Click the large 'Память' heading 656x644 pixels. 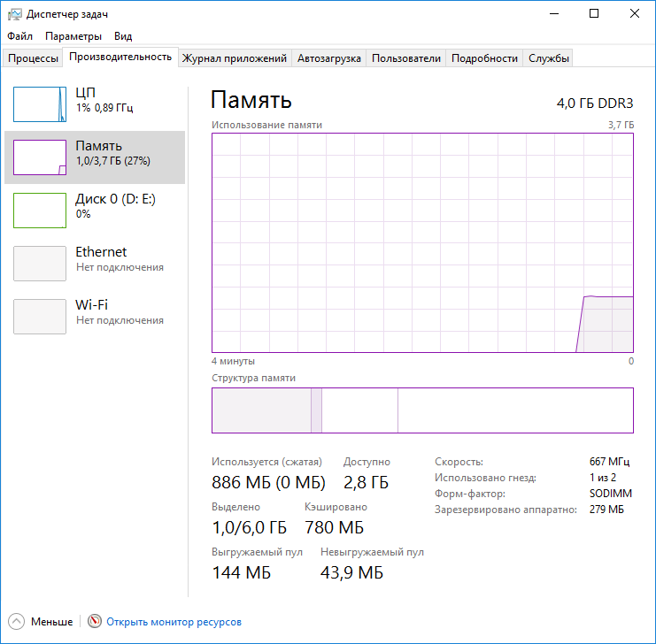coord(251,100)
